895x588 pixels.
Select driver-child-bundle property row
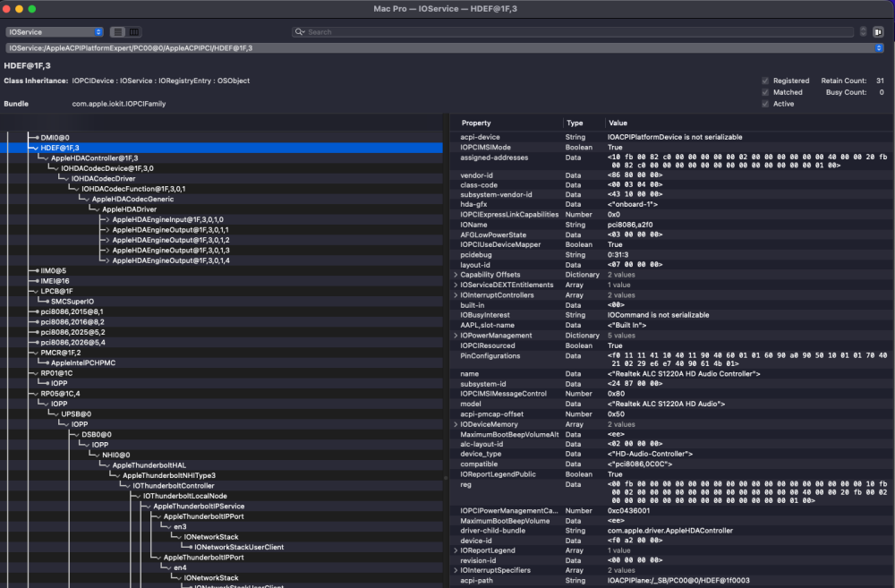click(672, 531)
